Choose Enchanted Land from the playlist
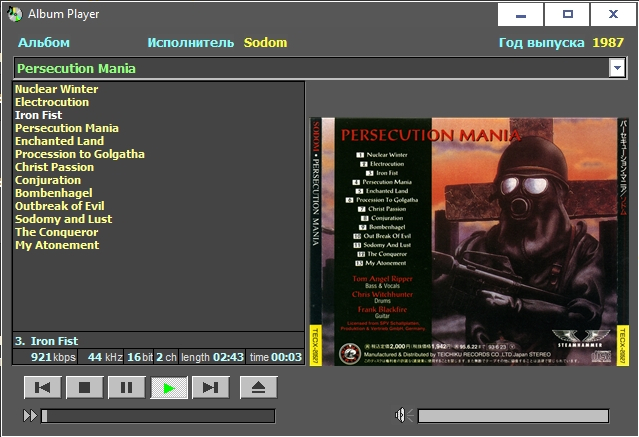639x437 pixels. click(x=59, y=141)
